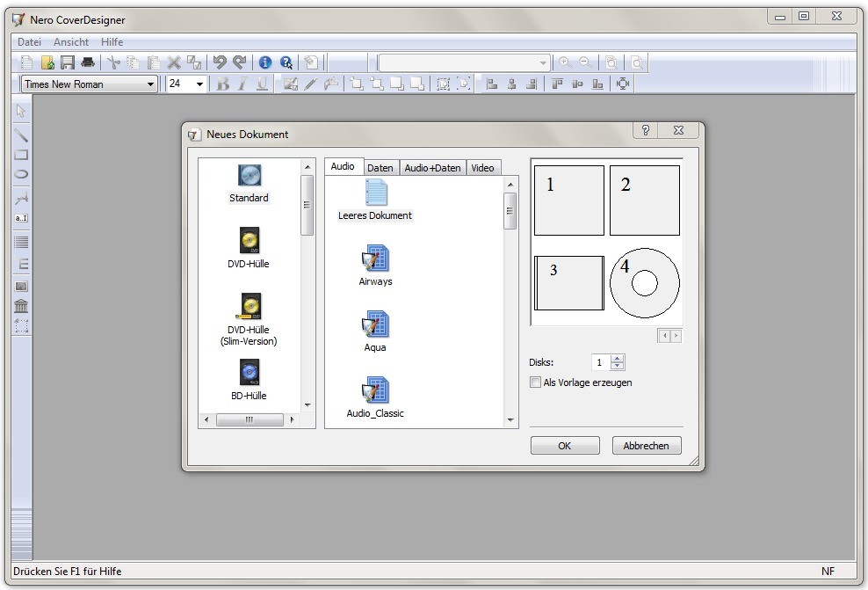This screenshot has height=590, width=868.
Task: Click the Abbrechen button
Action: click(x=647, y=446)
